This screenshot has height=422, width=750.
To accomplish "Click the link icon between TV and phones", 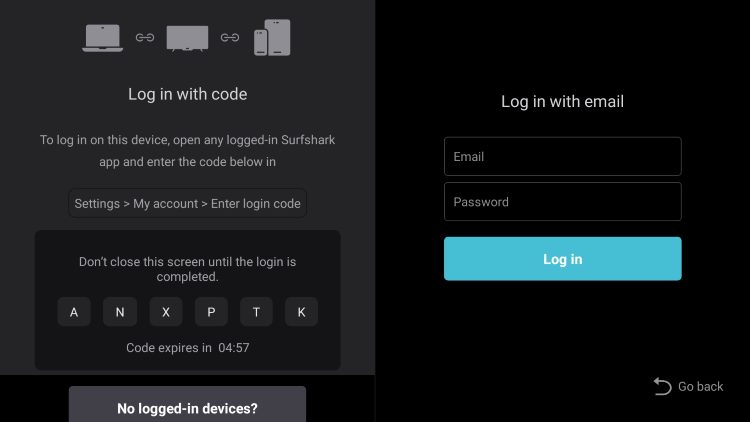I will 230,37.
